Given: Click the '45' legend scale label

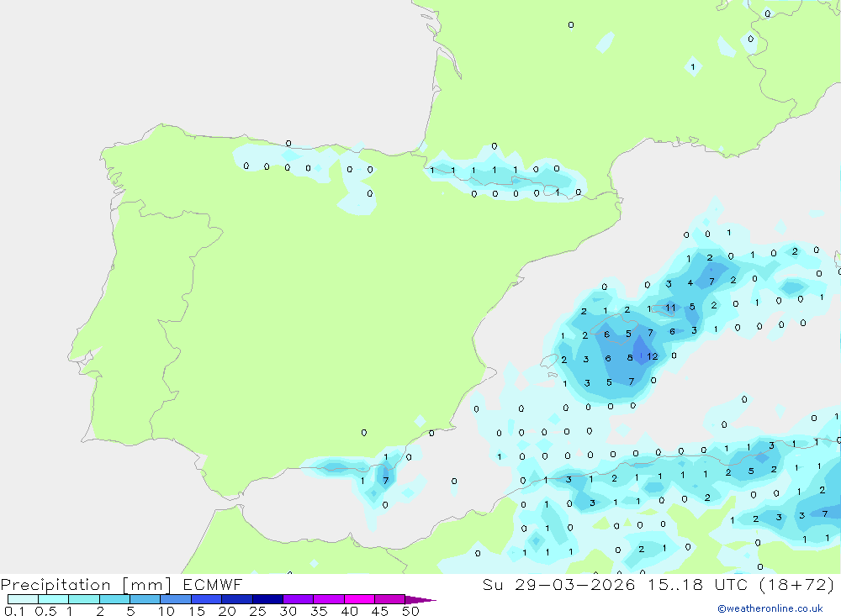Looking at the screenshot, I should coord(380,611).
